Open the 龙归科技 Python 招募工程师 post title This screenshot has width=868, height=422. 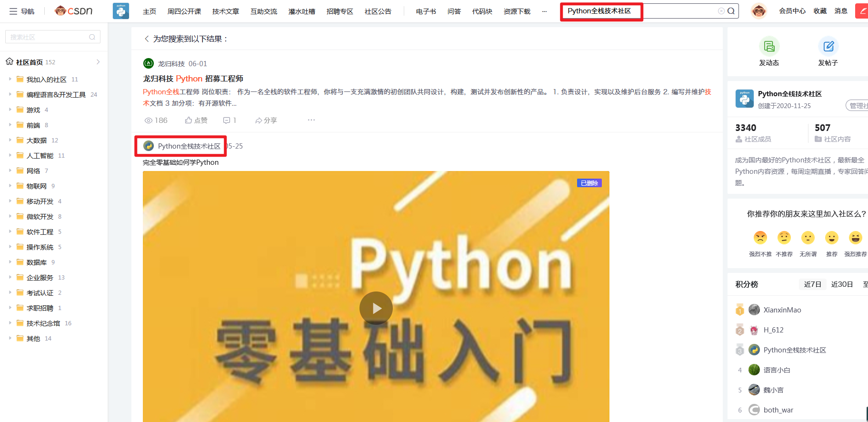click(x=193, y=79)
